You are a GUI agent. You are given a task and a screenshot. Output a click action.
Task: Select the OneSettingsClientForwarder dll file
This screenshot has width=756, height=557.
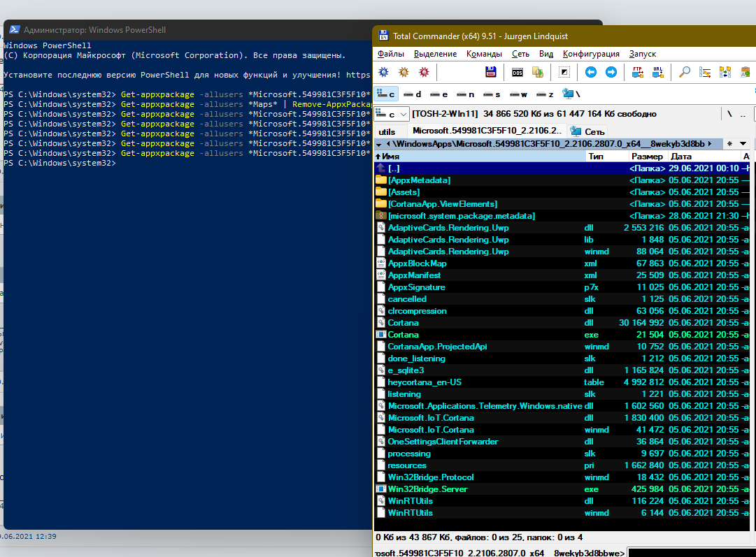point(562,442)
